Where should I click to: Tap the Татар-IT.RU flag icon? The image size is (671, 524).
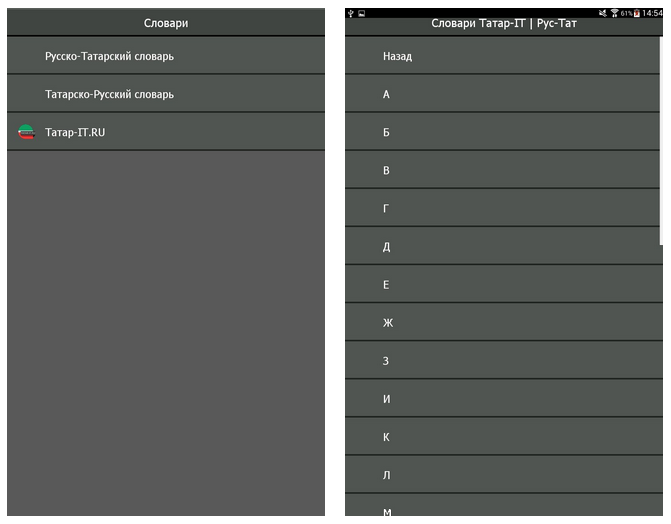click(27, 132)
